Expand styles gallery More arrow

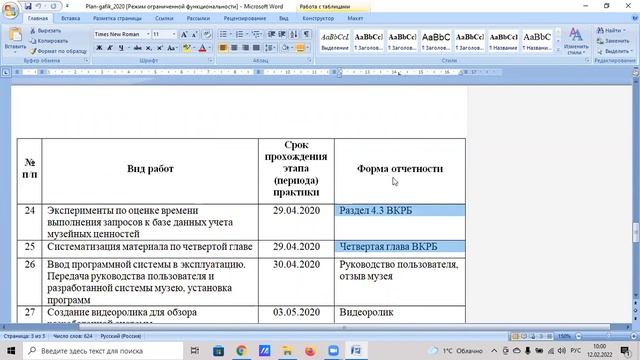(558, 49)
